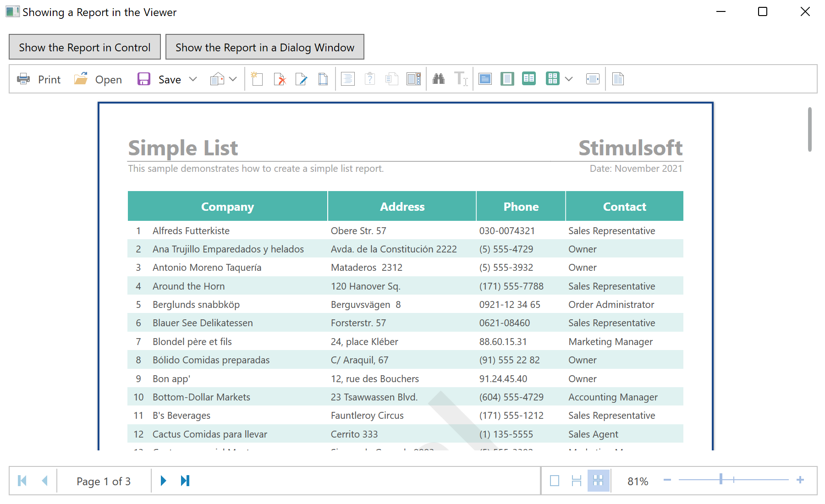Image resolution: width=825 pixels, height=504 pixels.
Task: Switch to Single Page view mode
Action: (555, 481)
